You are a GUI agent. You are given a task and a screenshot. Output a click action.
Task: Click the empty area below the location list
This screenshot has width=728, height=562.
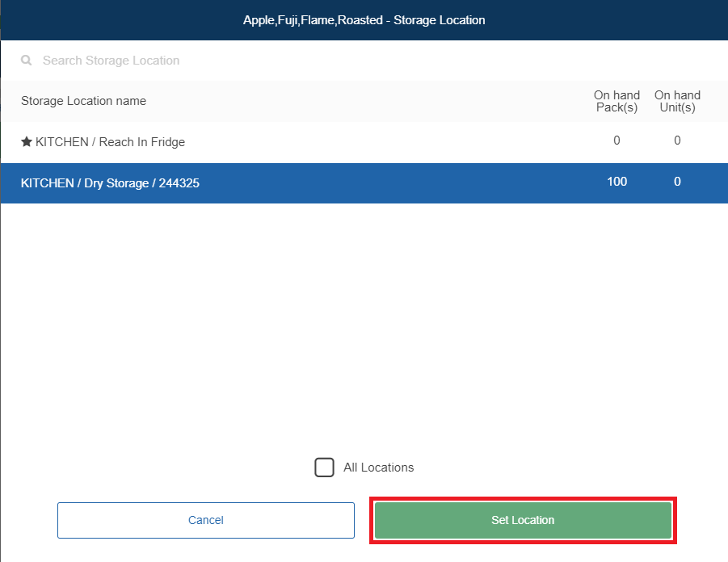(x=364, y=323)
